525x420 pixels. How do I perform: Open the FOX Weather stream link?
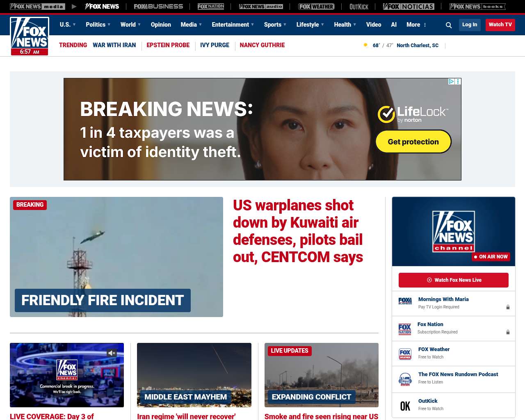click(x=434, y=349)
